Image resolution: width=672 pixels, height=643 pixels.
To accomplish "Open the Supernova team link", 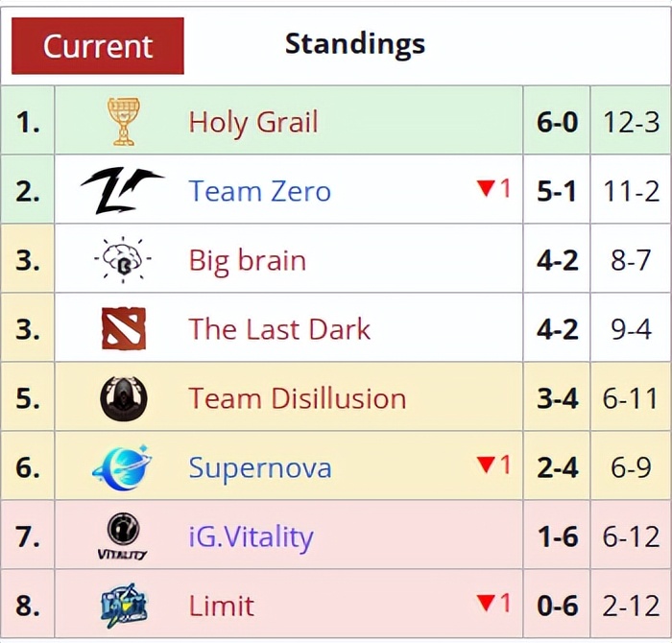I will [259, 467].
